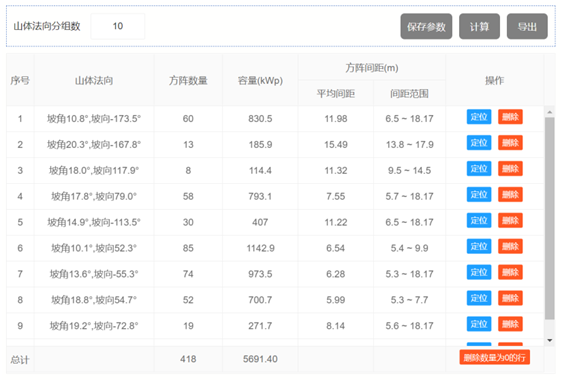Click 删除 for row 9

coord(510,324)
